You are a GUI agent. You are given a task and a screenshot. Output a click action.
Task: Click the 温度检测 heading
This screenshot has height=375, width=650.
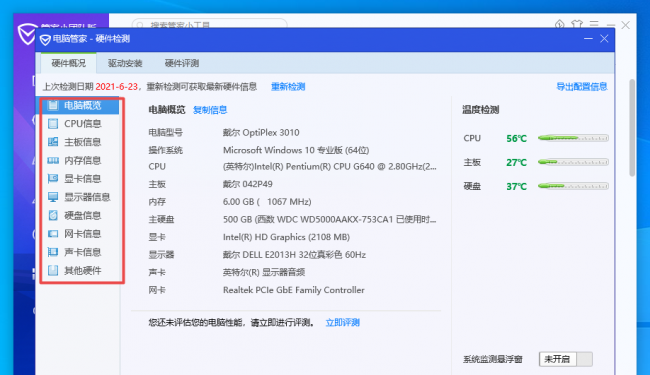pyautogui.click(x=481, y=110)
